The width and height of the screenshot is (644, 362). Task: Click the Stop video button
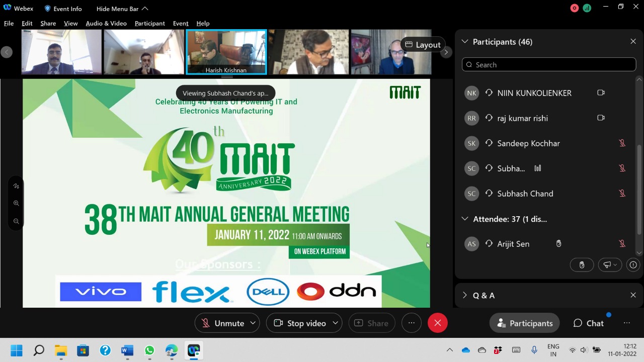tap(299, 323)
